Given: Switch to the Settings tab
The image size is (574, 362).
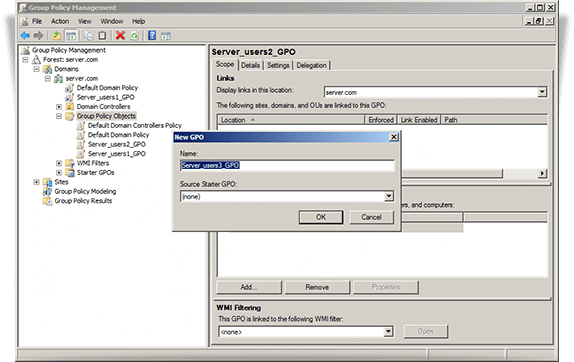Looking at the screenshot, I should [x=278, y=65].
